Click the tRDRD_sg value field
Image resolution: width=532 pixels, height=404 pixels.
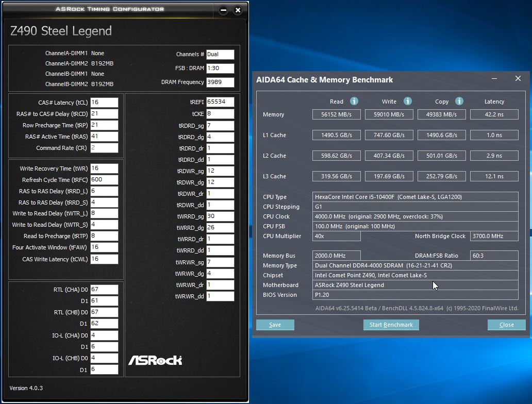coord(220,126)
